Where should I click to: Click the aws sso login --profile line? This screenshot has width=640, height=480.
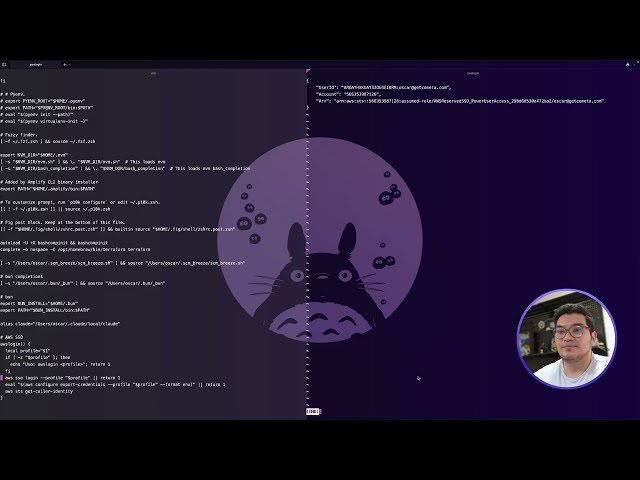(62, 378)
